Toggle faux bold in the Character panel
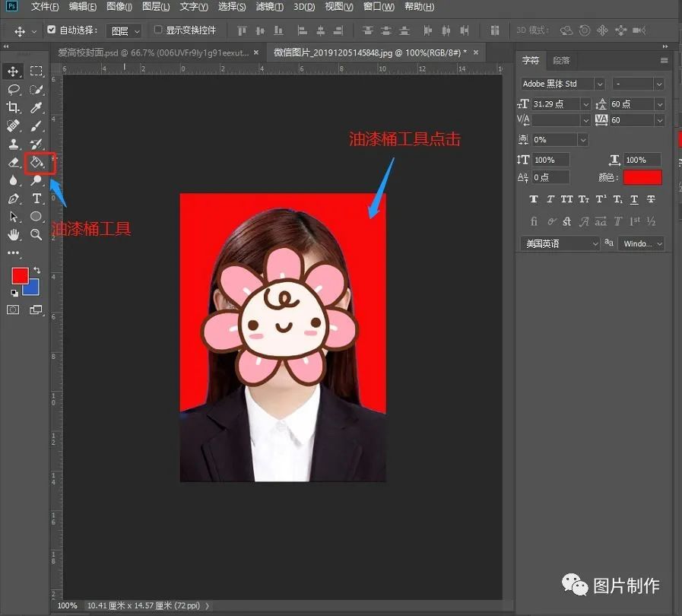 pyautogui.click(x=534, y=199)
